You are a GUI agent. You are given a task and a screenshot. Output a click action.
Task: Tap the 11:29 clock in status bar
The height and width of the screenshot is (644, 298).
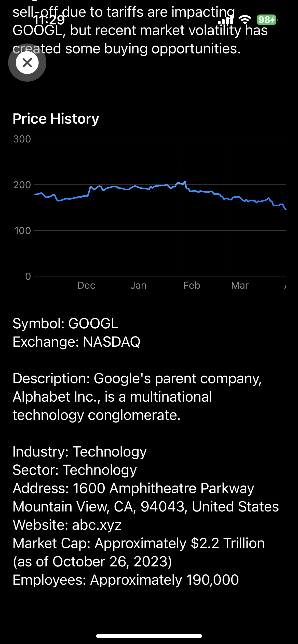[49, 20]
